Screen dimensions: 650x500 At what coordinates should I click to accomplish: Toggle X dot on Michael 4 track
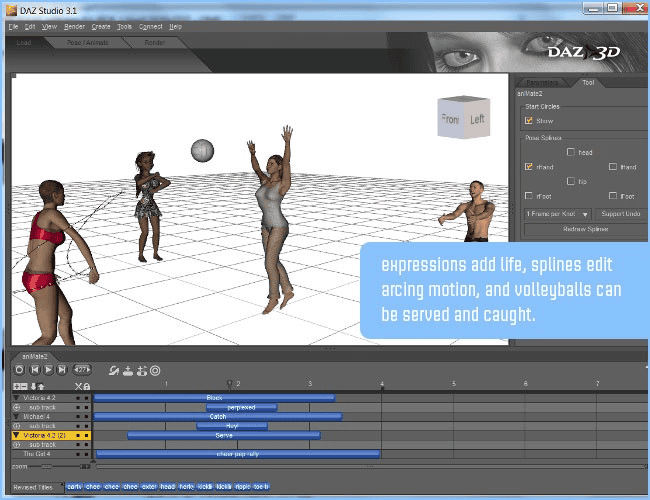(78, 417)
